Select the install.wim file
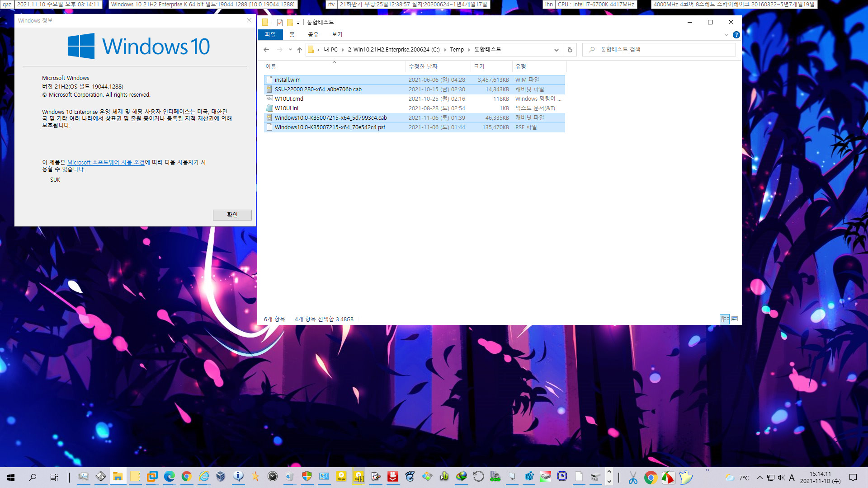 414,80
